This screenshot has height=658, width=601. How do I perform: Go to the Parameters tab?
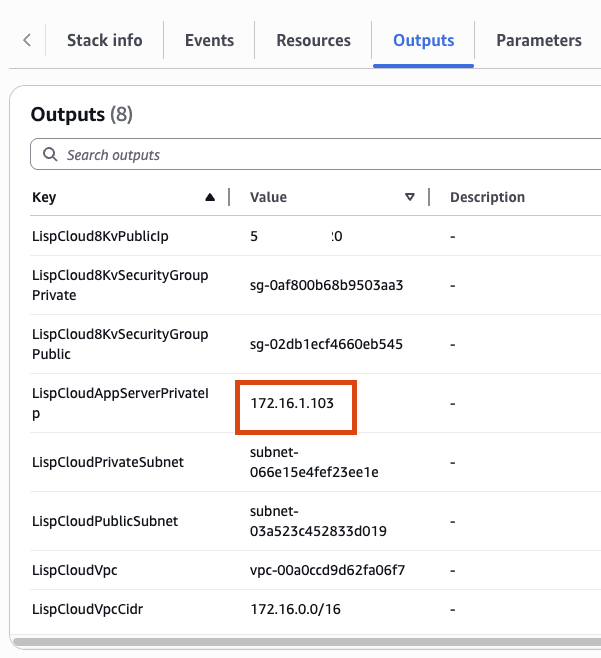click(539, 40)
